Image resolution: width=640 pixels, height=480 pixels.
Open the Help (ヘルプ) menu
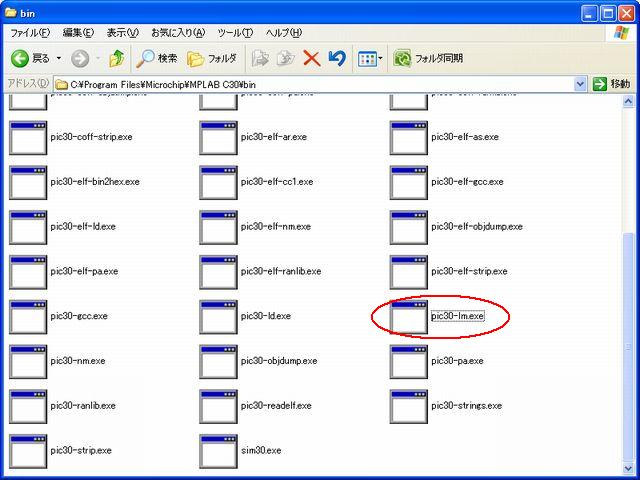point(284,33)
